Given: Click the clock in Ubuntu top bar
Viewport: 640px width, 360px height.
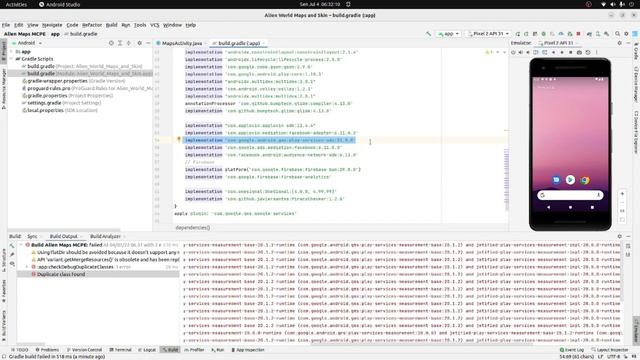Looking at the screenshot, I should [320, 4].
